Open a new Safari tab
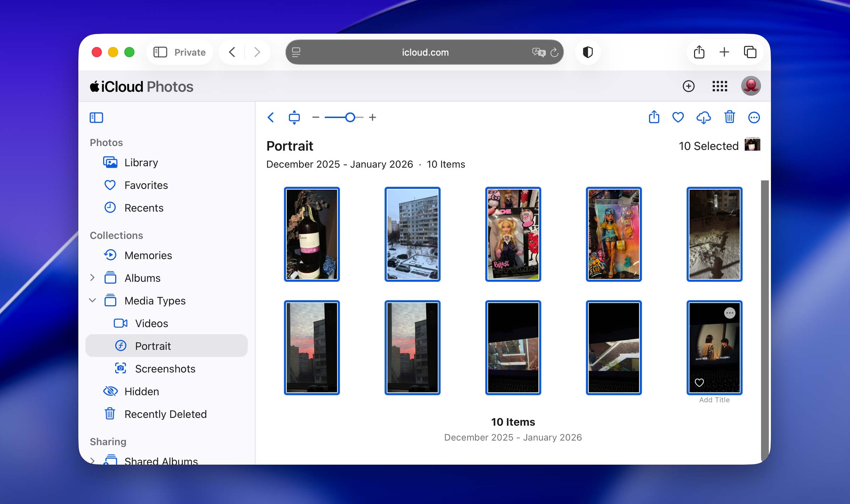 (724, 52)
